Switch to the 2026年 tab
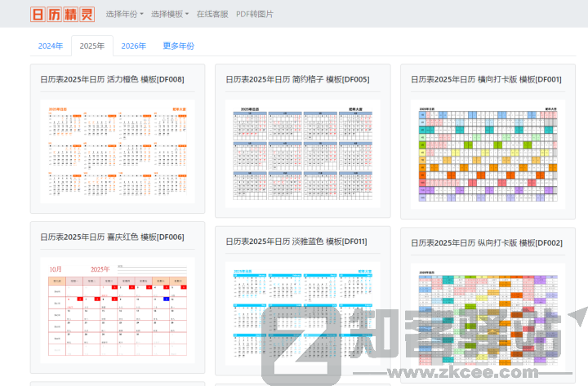This screenshot has width=588, height=386. 133,46
